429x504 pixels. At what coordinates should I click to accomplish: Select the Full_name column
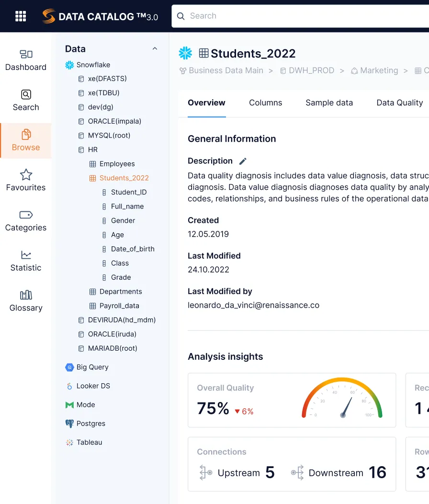pos(123,206)
